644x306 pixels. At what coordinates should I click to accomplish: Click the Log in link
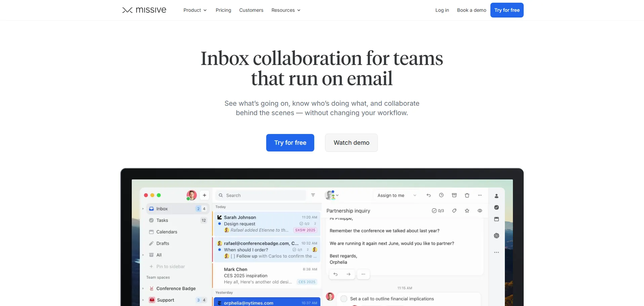[442, 10]
